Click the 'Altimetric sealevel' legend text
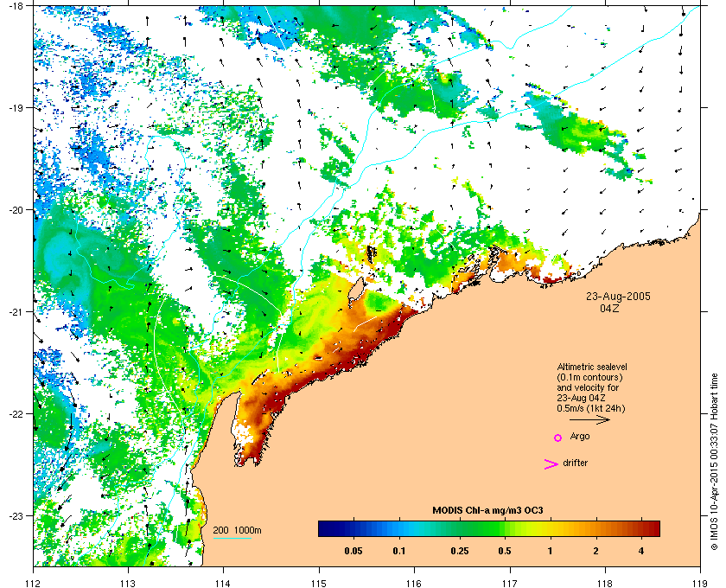This screenshot has height=588, width=726. click(x=592, y=367)
